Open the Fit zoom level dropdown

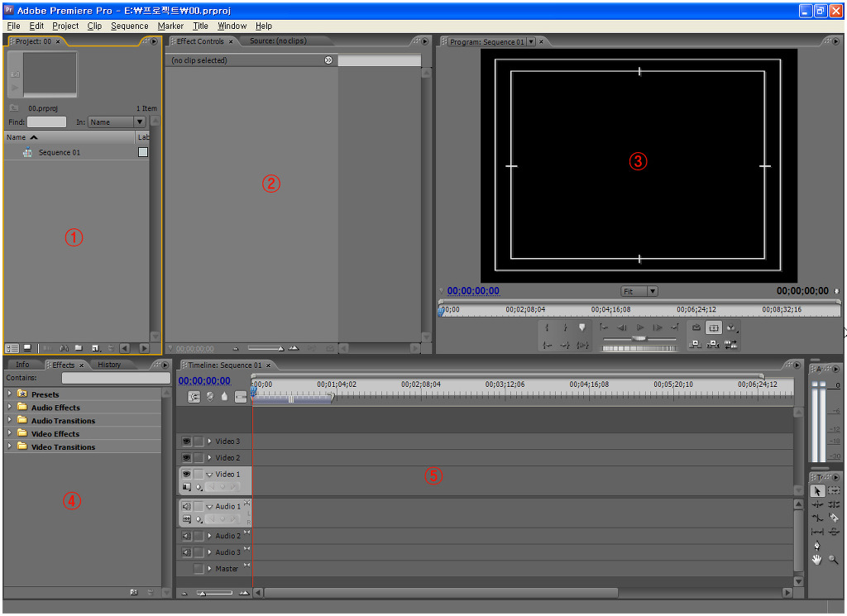(639, 291)
